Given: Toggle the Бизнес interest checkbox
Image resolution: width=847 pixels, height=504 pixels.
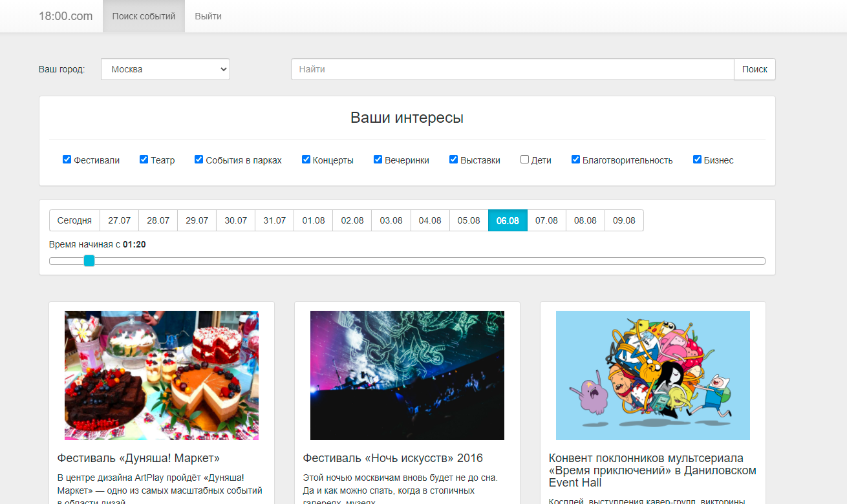Looking at the screenshot, I should click(697, 160).
